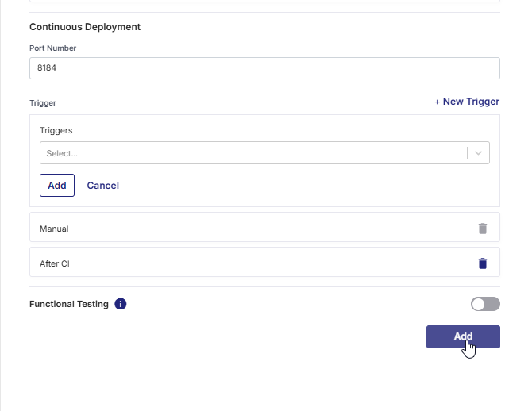Screen dimensions: 532x411
Task: Click the Port Number label
Action: pos(53,48)
